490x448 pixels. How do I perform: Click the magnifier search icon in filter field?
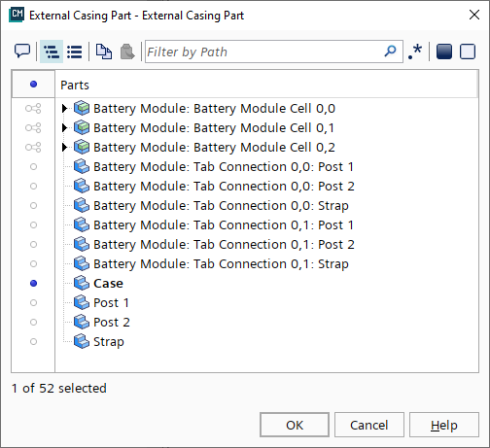coord(390,52)
